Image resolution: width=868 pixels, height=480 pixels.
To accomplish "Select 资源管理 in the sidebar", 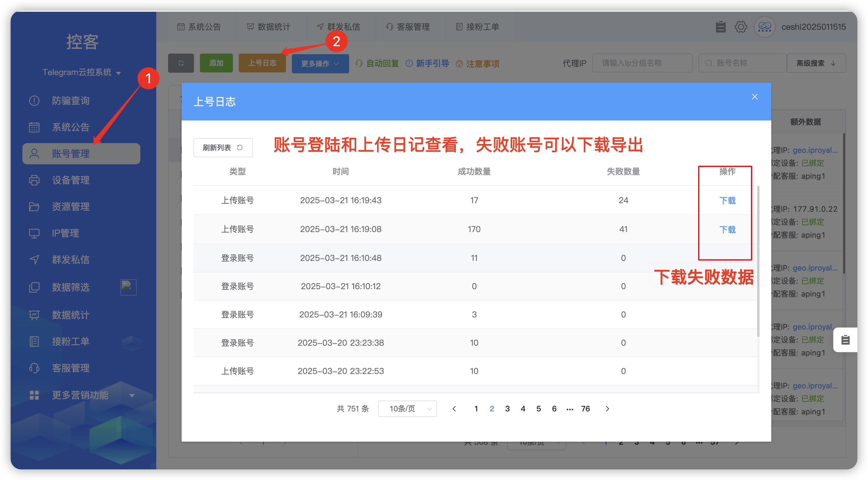I will [70, 206].
